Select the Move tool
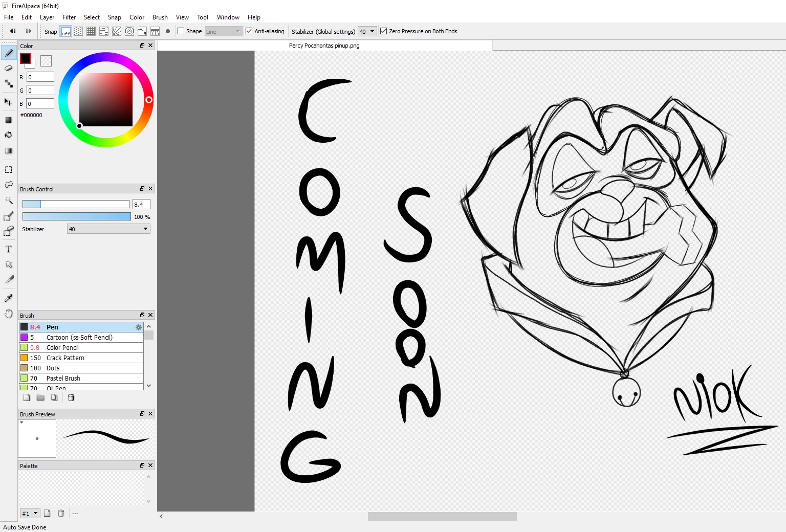This screenshot has height=532, width=786. click(9, 102)
